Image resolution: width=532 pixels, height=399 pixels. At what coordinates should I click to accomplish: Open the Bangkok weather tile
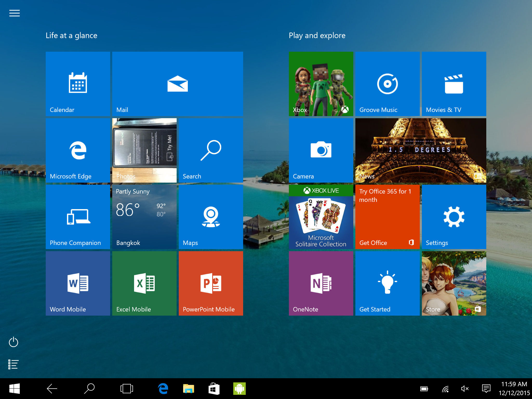point(144,217)
